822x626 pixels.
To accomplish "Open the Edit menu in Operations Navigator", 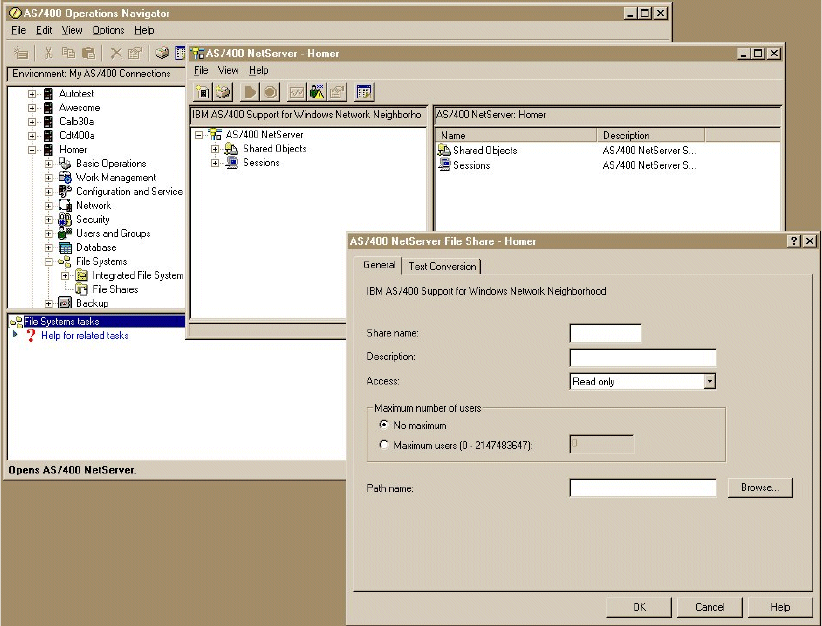I will tap(44, 30).
